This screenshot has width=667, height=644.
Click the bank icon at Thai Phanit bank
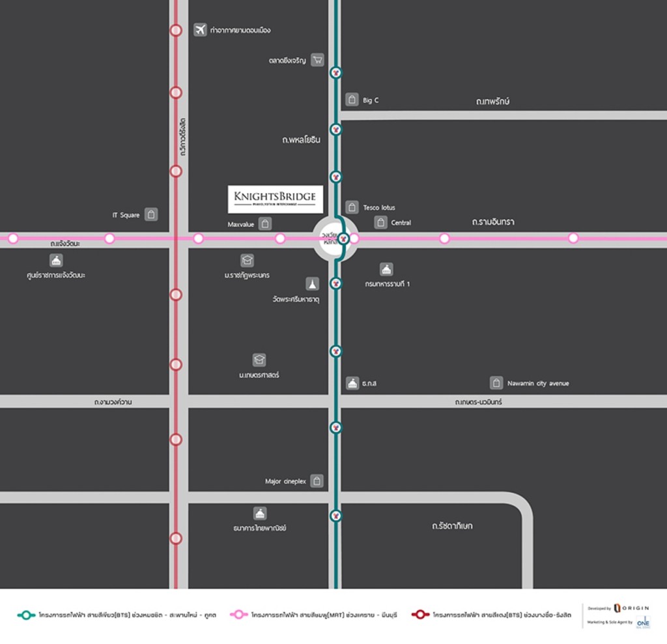click(x=259, y=512)
